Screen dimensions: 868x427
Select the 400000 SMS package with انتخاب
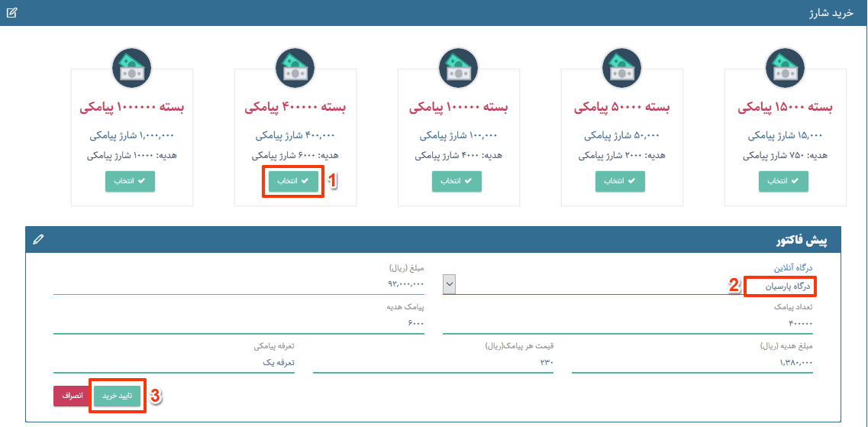click(x=293, y=182)
